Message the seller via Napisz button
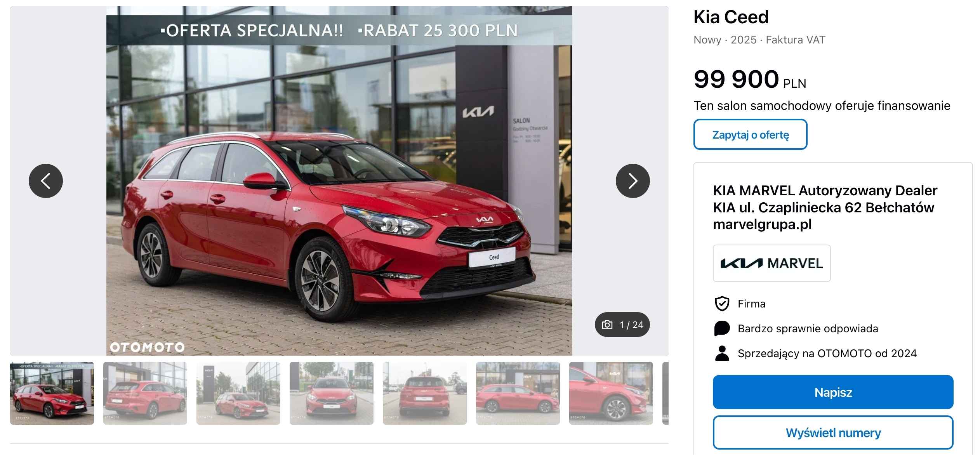Viewport: 980px width, 455px height. coord(833,392)
